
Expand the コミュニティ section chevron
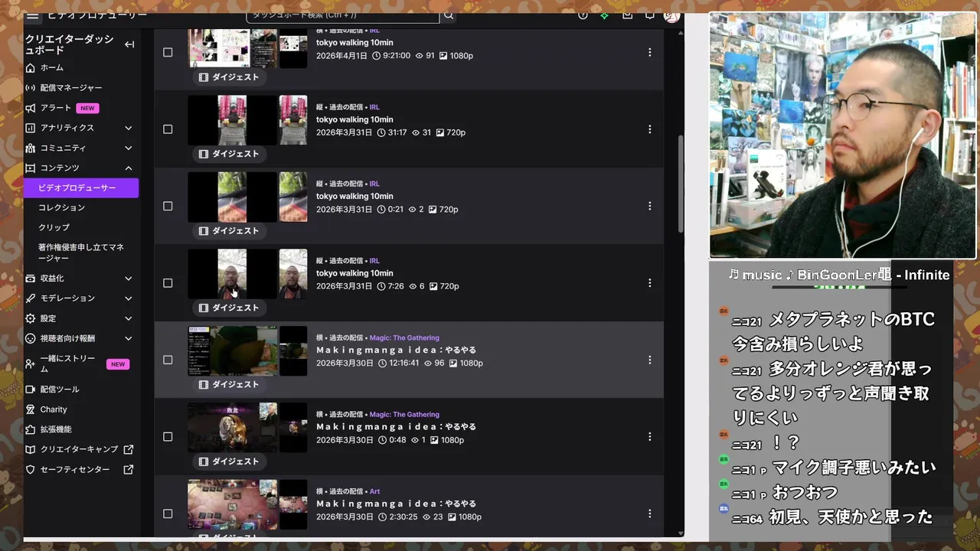pyautogui.click(x=129, y=148)
